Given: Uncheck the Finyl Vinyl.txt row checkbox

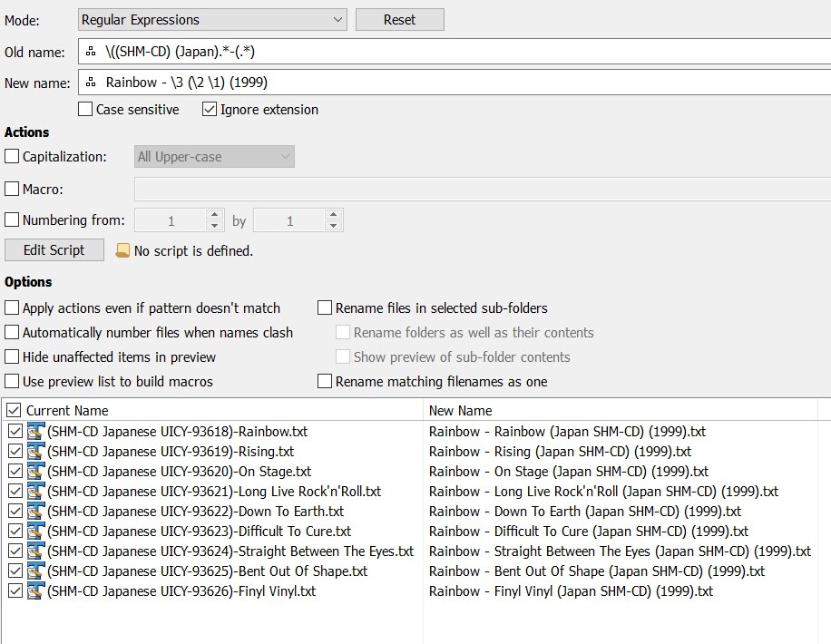Looking at the screenshot, I should (x=15, y=591).
